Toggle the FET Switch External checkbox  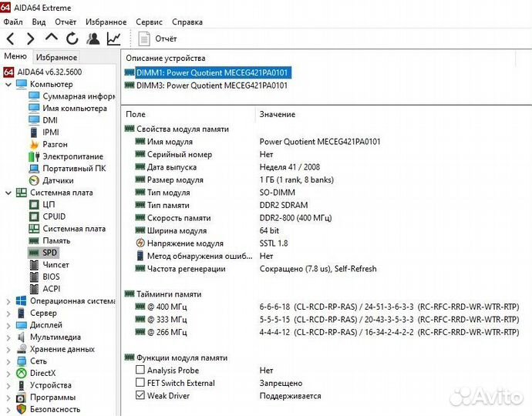(140, 382)
